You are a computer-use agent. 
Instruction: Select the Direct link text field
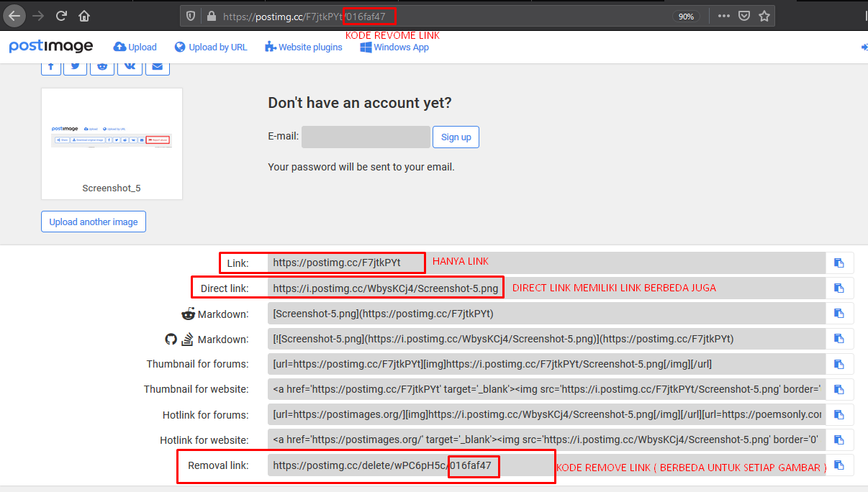(546, 288)
